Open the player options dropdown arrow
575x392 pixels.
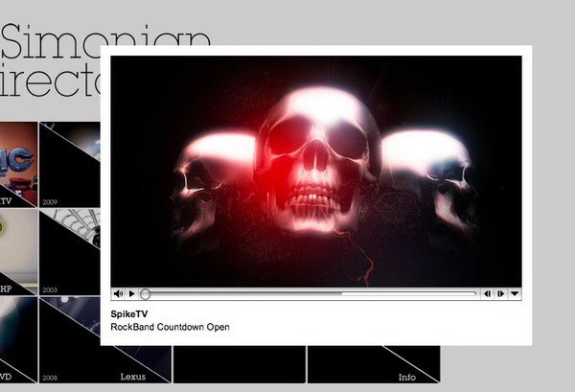pyautogui.click(x=514, y=293)
